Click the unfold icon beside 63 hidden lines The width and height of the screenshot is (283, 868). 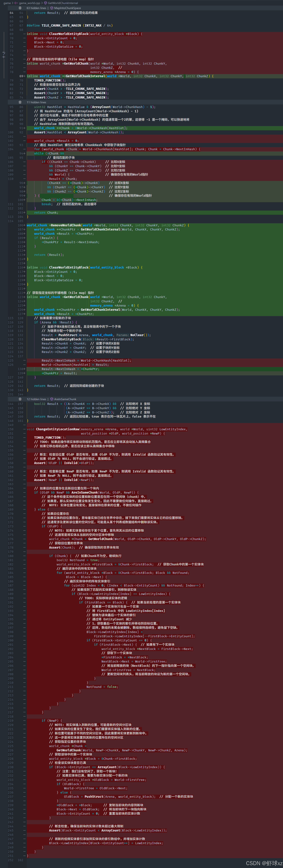click(20, 8)
